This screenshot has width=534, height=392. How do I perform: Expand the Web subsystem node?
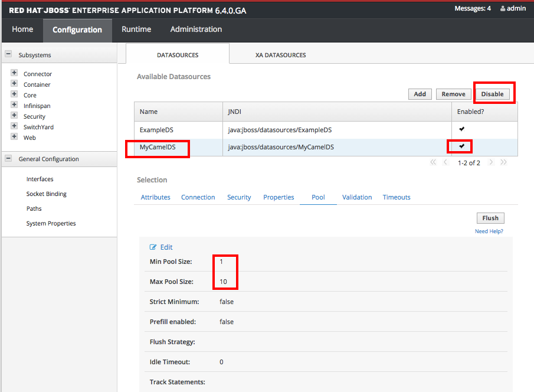[x=14, y=136]
